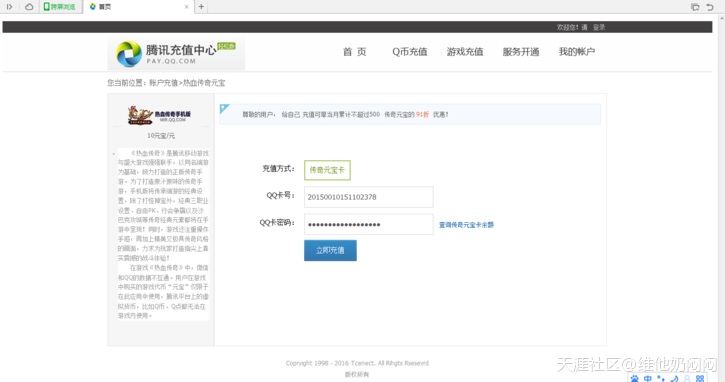Open a new tab with plus button
Viewport: 725px width, 382px height.
(201, 6)
